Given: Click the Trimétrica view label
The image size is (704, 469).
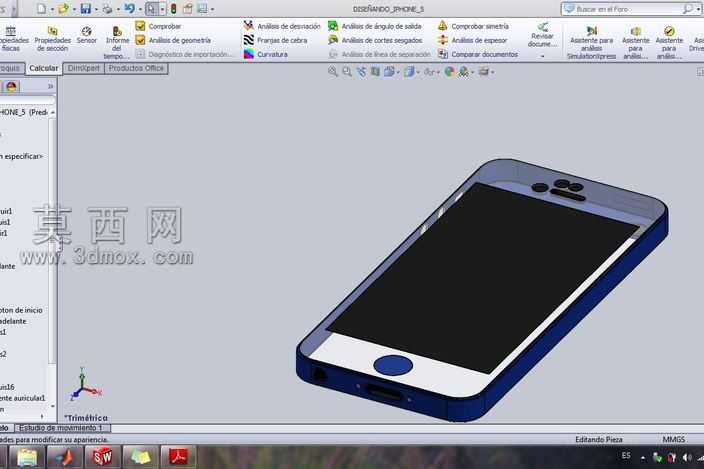Looking at the screenshot, I should pyautogui.click(x=86, y=417).
